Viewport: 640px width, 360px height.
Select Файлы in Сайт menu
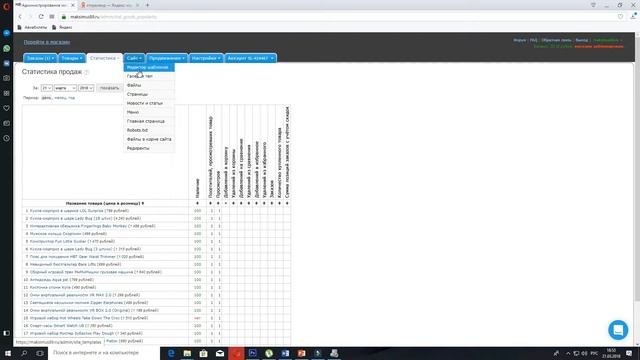(x=149, y=85)
